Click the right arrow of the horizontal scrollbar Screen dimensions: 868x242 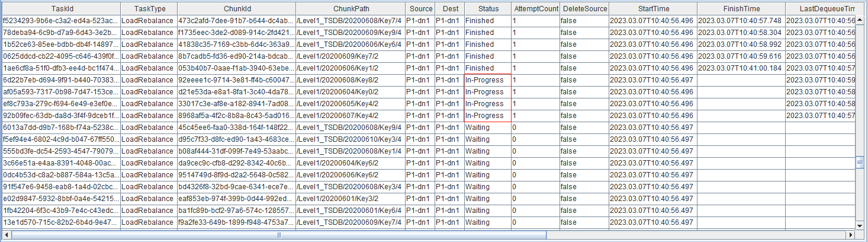pos(851,235)
